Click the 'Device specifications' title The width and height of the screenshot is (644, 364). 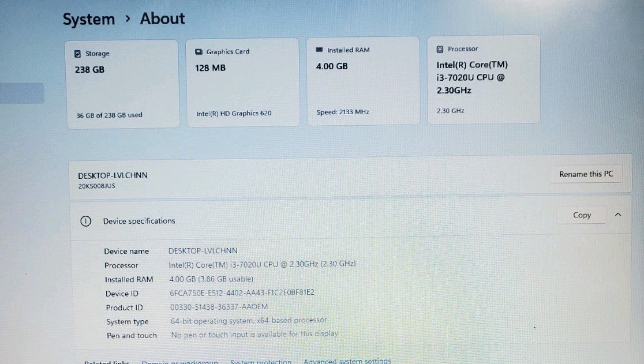point(139,221)
